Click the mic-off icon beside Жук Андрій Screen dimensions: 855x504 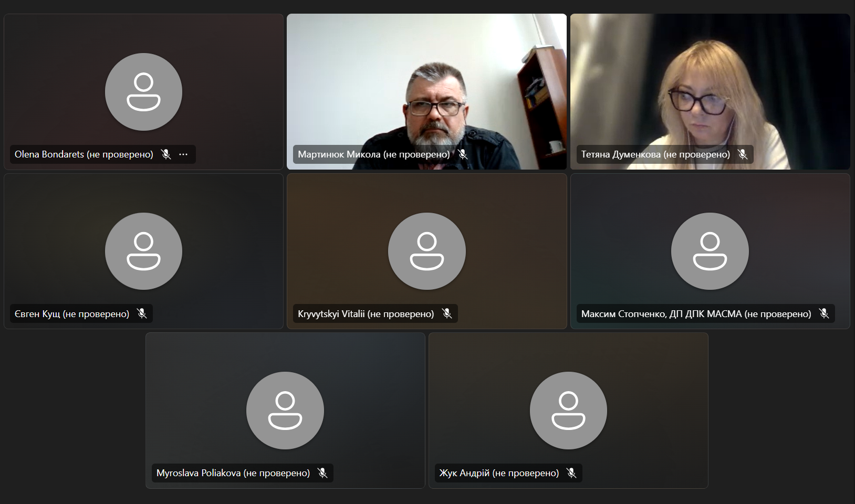coord(571,473)
